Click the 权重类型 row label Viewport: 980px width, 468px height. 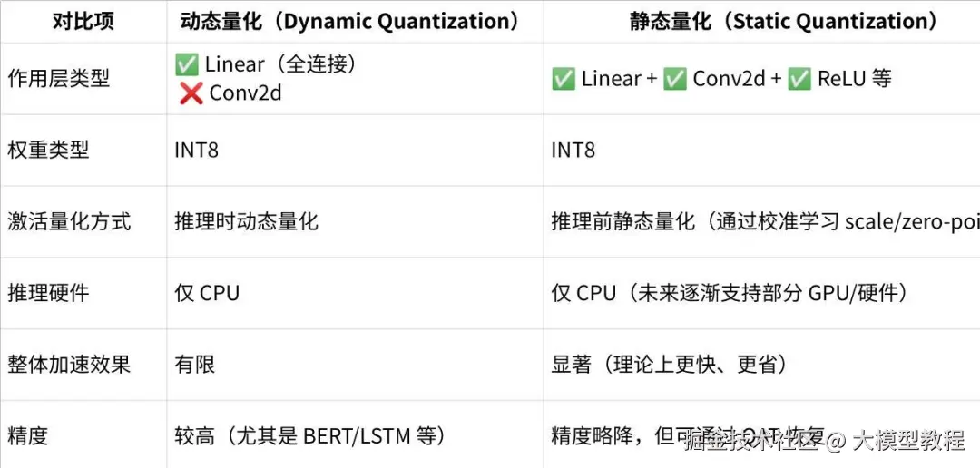pyautogui.click(x=48, y=150)
